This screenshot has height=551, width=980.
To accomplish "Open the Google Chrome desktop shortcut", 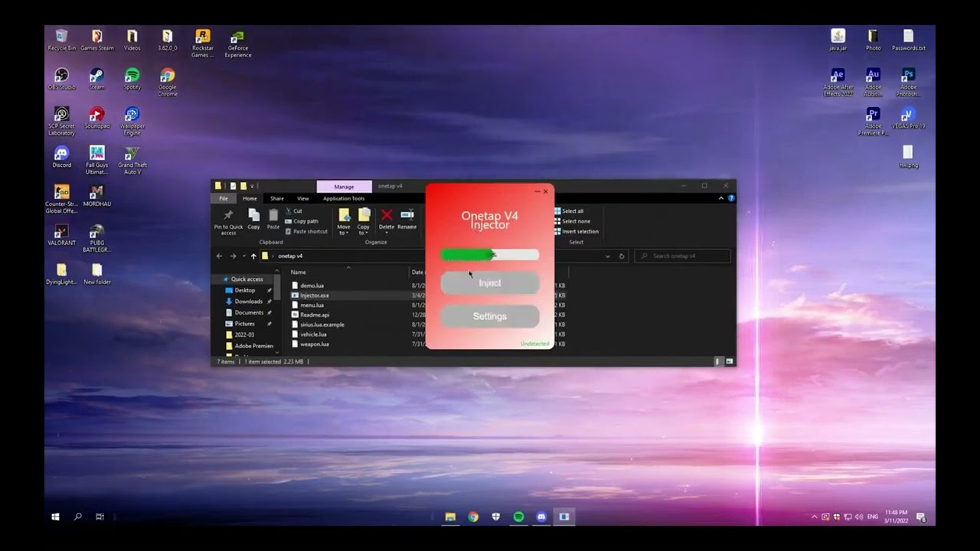I will [167, 82].
